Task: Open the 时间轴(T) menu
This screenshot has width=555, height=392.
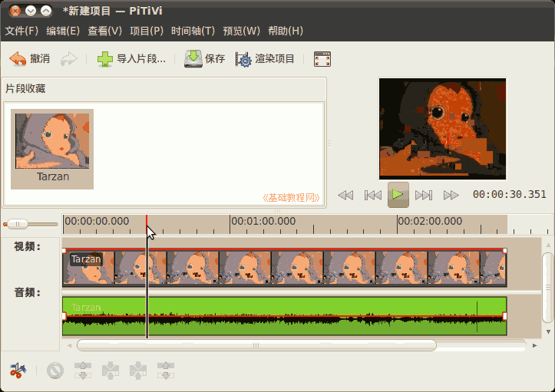Action: [x=193, y=31]
